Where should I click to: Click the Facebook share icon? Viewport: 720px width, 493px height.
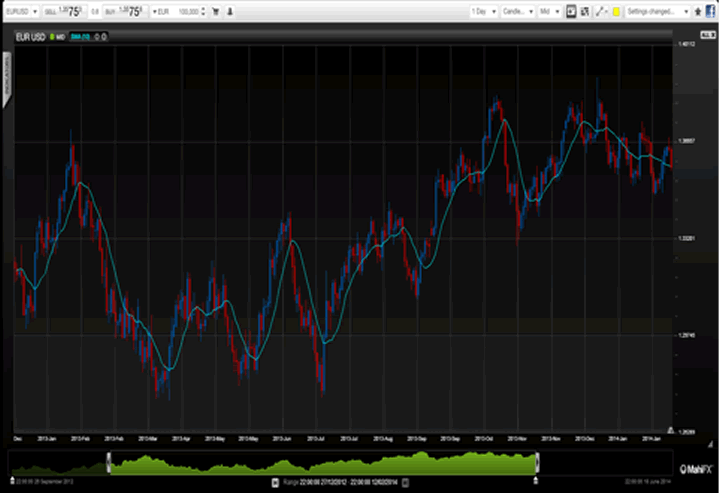(711, 10)
